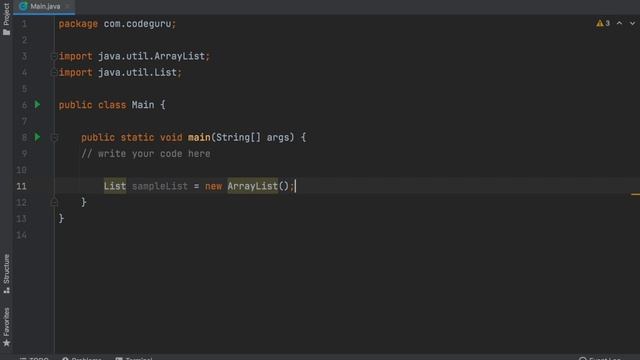Click 'args' parameter name
The width and height of the screenshot is (640, 360).
point(278,138)
